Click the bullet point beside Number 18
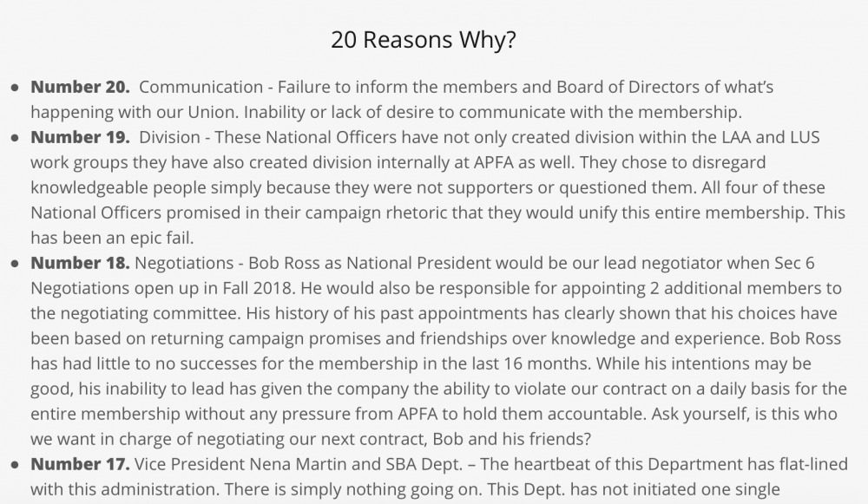The height and width of the screenshot is (504, 868). 15,265
